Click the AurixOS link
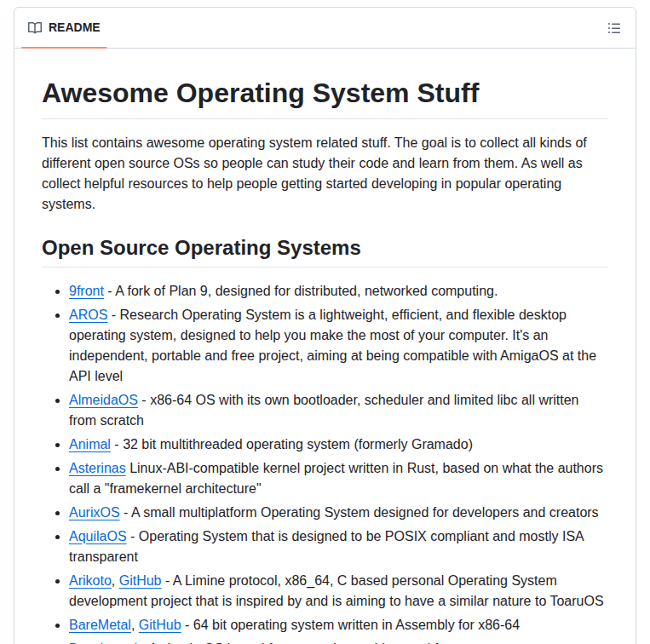Image resolution: width=650 pixels, height=644 pixels. [95, 513]
